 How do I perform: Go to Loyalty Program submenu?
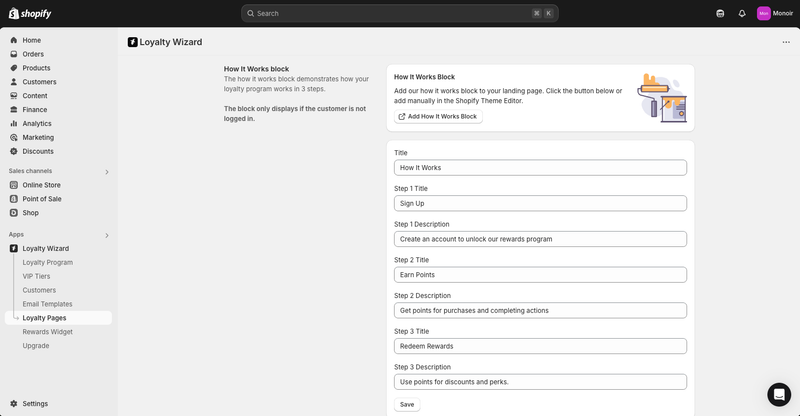(47, 262)
